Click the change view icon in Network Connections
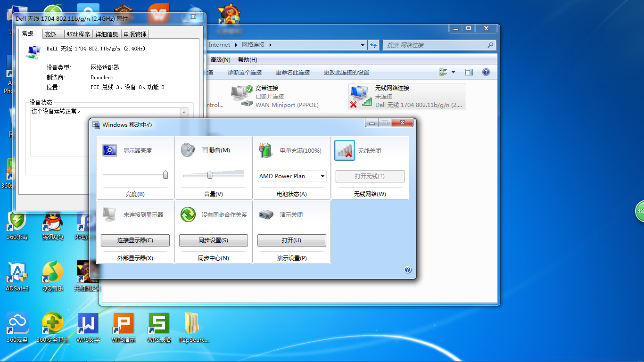The image size is (644, 362). tap(443, 72)
